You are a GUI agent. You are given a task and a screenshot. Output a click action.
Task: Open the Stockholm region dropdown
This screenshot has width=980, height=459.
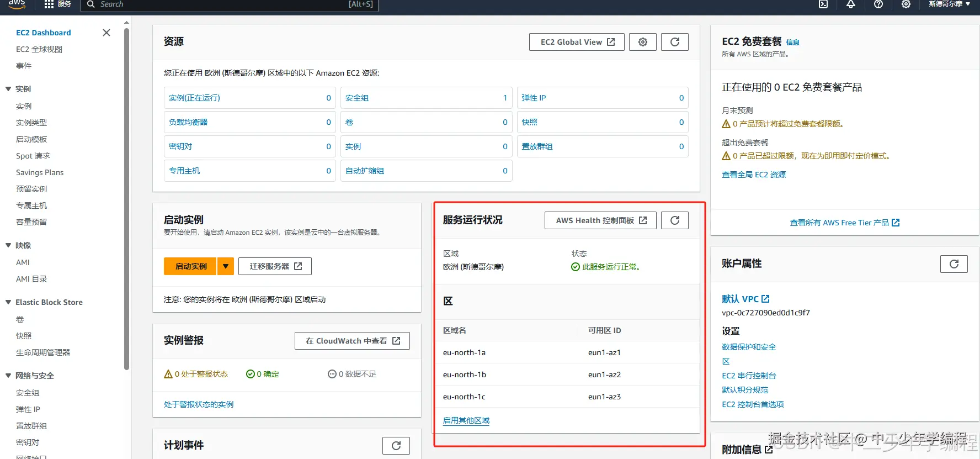949,4
